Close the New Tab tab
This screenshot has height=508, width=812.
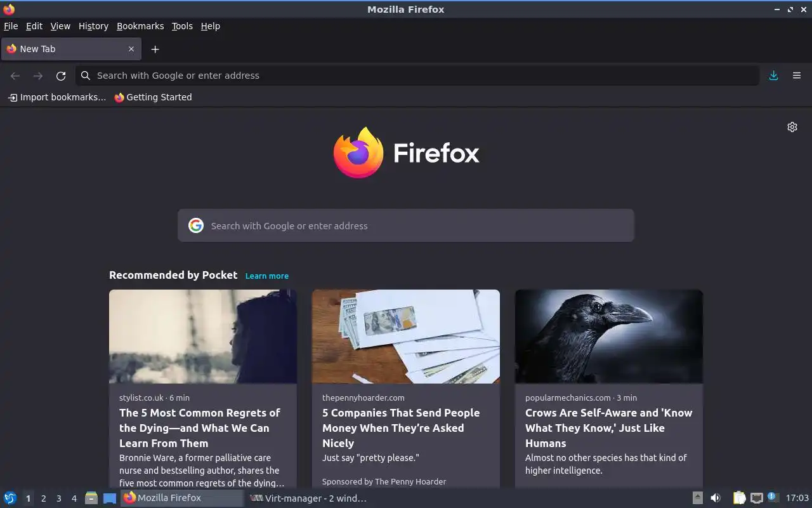(131, 49)
